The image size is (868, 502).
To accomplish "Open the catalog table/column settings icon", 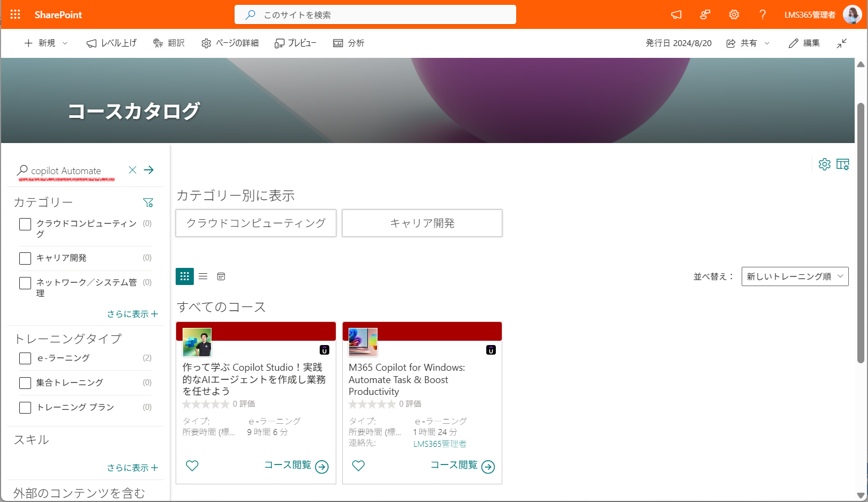I will 843,164.
